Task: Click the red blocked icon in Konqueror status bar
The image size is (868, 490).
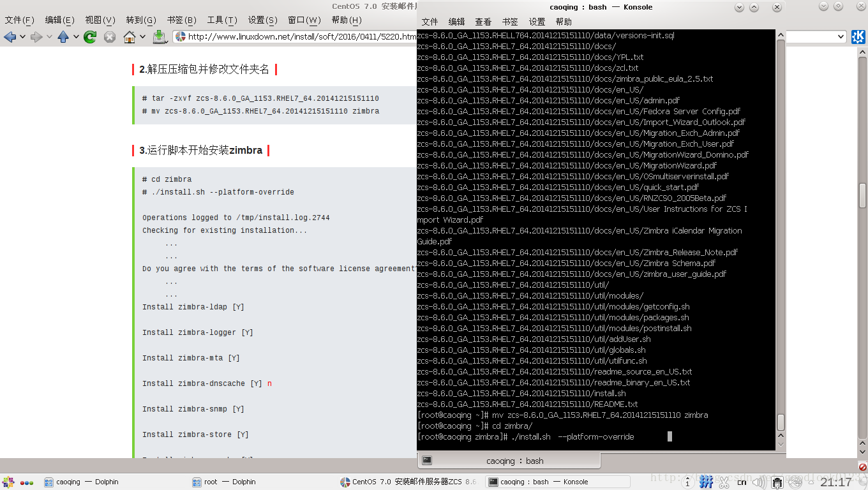Action: coord(862,467)
